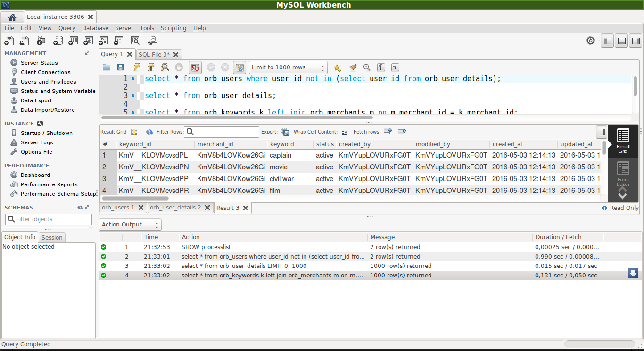The width and height of the screenshot is (644, 351).
Task: Toggle bottom output panel visibility
Action: click(622, 41)
